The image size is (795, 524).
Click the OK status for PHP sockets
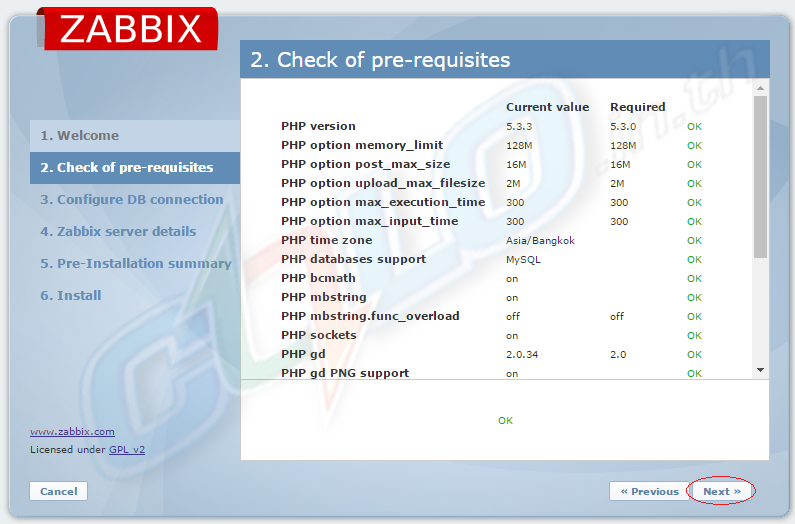tap(694, 336)
